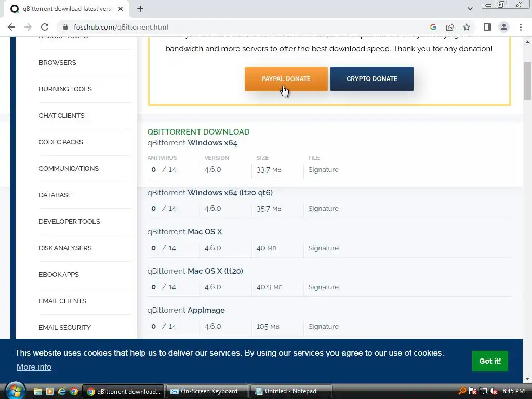
Task: Open Windows Explorer from the taskbar
Action: (x=37, y=392)
